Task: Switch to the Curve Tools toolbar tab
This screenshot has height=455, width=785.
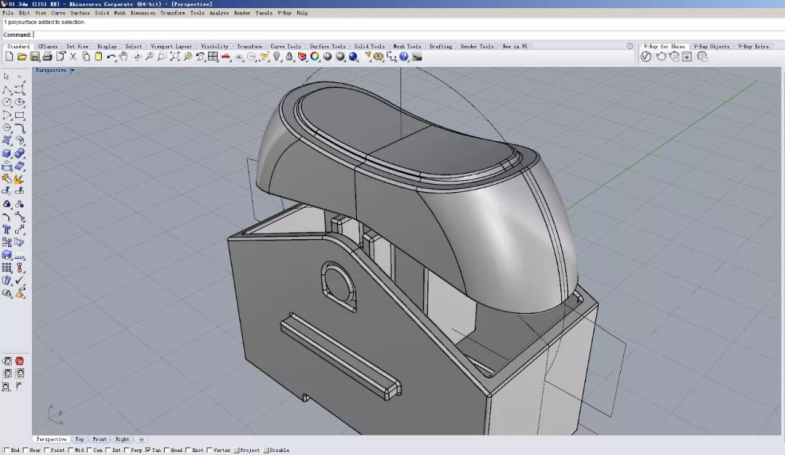Action: click(286, 46)
